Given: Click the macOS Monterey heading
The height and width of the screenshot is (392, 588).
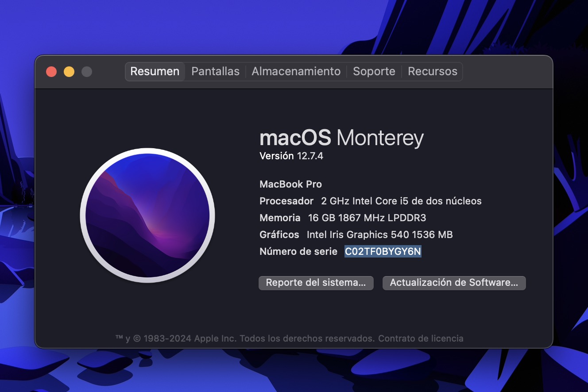Looking at the screenshot, I should (341, 138).
